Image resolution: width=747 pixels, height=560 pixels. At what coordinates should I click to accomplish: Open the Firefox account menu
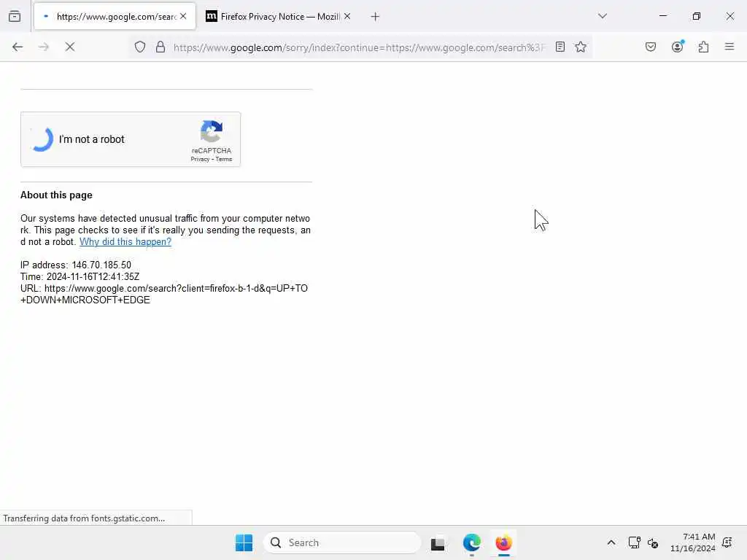678,47
